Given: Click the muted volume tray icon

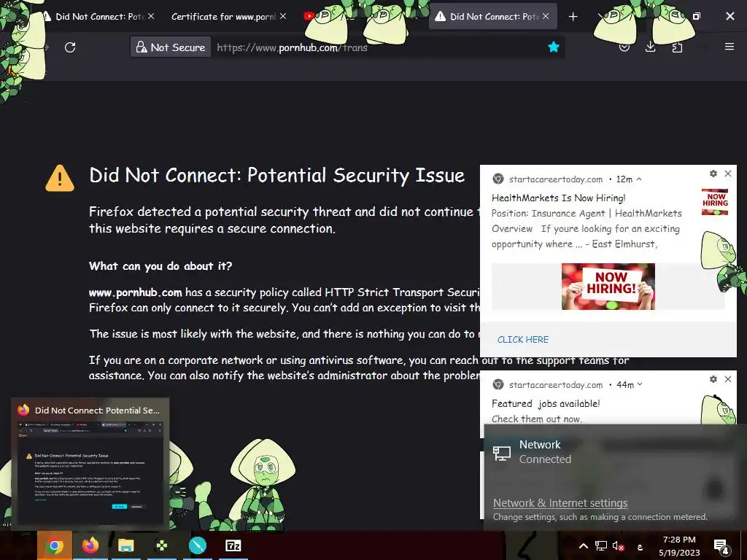Looking at the screenshot, I should point(618,545).
